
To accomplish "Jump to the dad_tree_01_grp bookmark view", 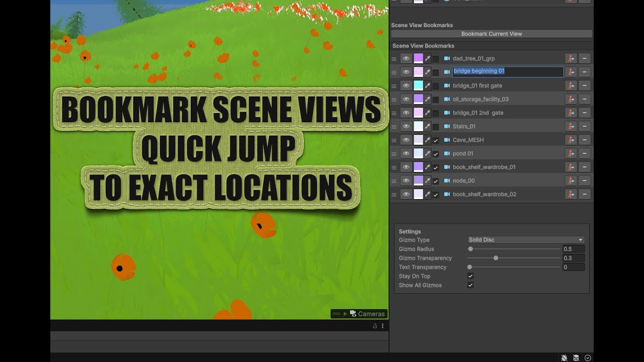I will [x=571, y=58].
